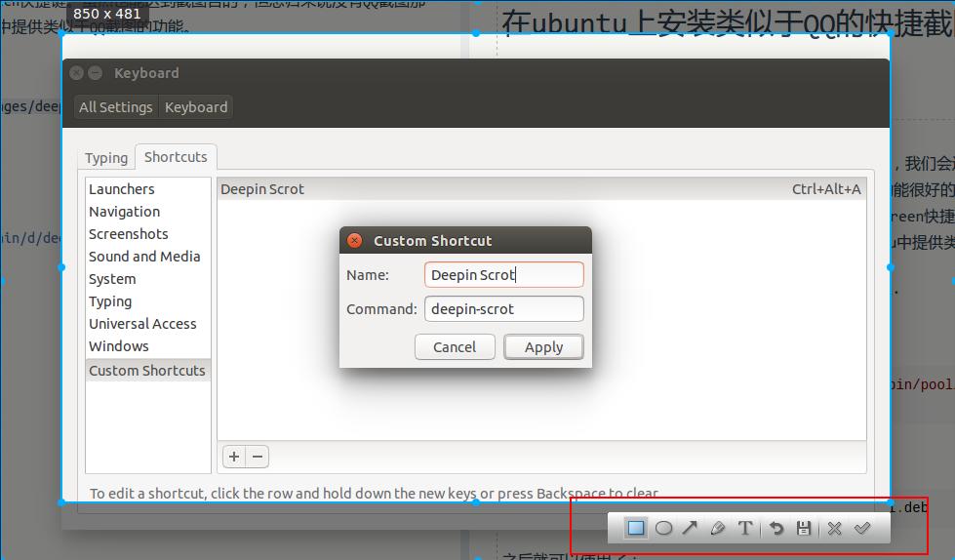Undo the last annotation

point(776,528)
